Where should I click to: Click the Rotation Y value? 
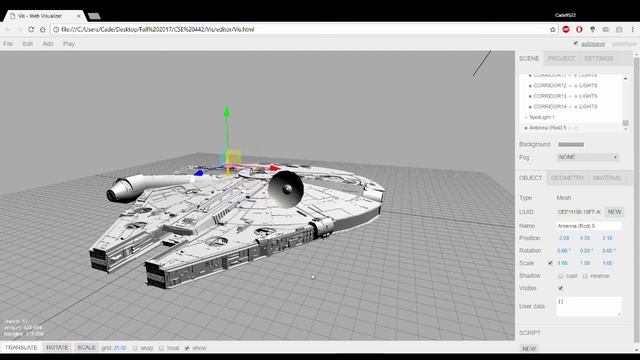pos(586,251)
